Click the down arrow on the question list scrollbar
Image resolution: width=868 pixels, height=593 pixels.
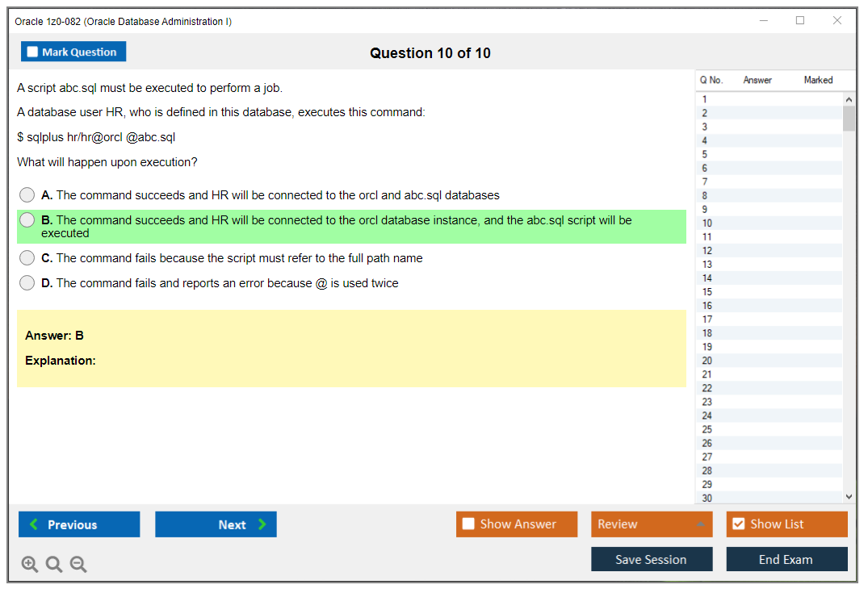(849, 496)
